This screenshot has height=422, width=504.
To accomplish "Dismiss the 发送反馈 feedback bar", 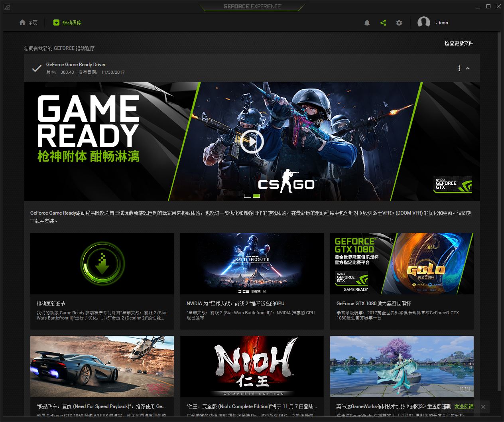I will pos(483,407).
